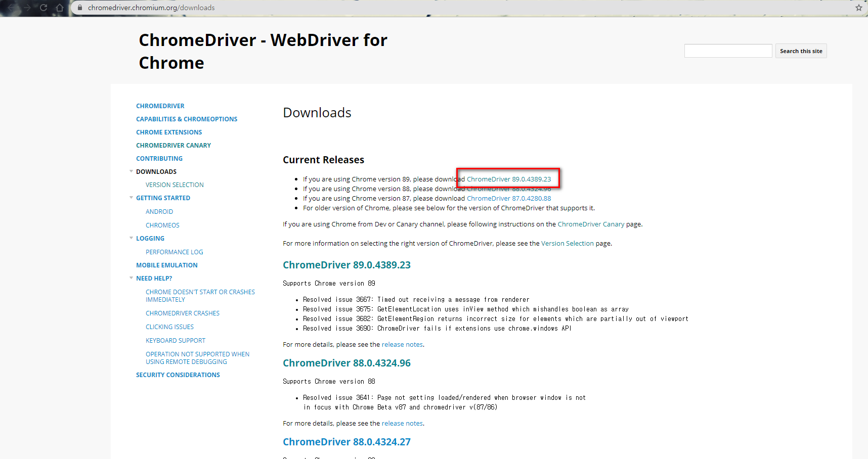Open Mobile Emulation page
868x459 pixels.
pyautogui.click(x=167, y=265)
